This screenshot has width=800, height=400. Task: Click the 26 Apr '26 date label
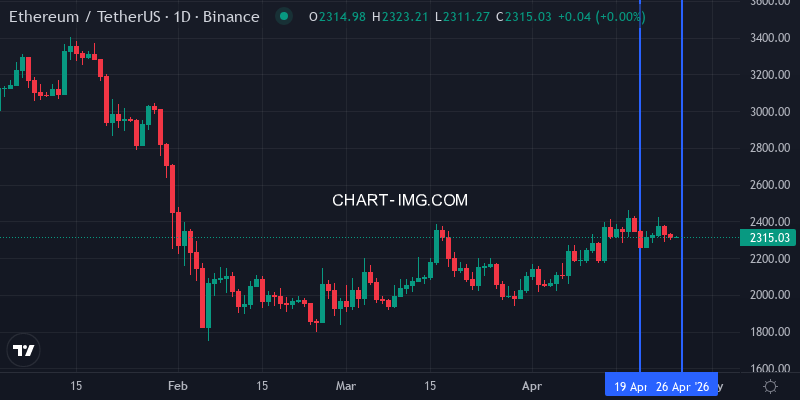click(682, 387)
